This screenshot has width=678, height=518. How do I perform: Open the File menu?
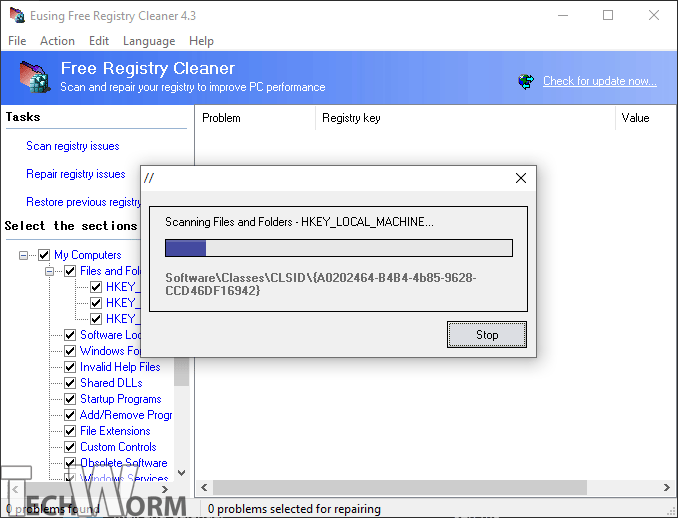pos(17,41)
